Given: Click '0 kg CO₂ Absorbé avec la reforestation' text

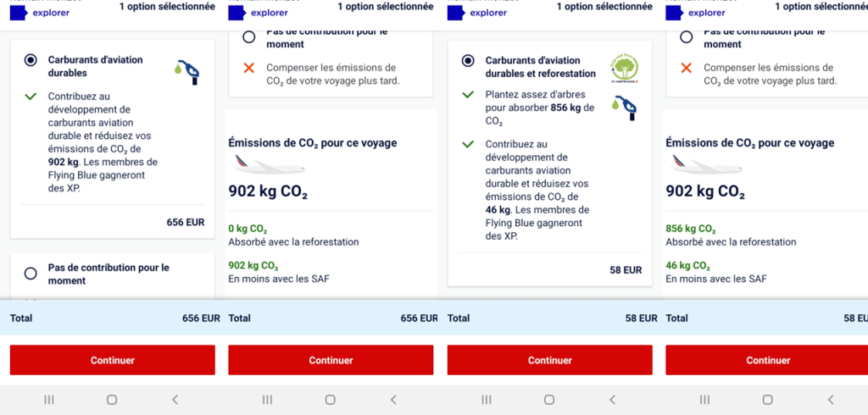Looking at the screenshot, I should [293, 235].
